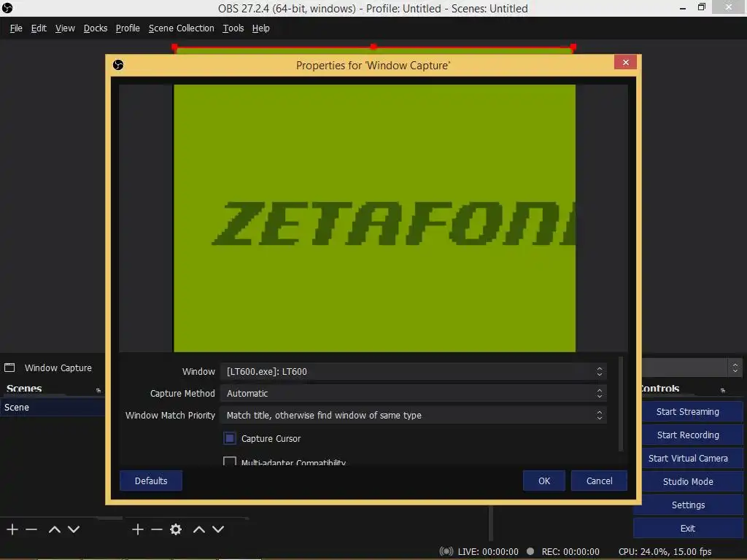
Task: Pop out the Controls dock icon
Action: [723, 390]
